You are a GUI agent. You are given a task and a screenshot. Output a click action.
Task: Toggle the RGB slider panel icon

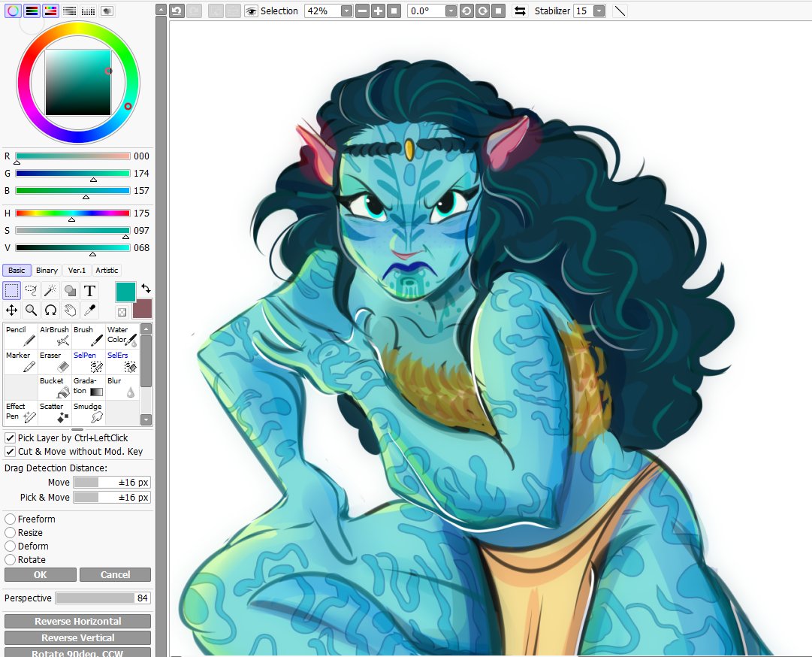coord(32,11)
